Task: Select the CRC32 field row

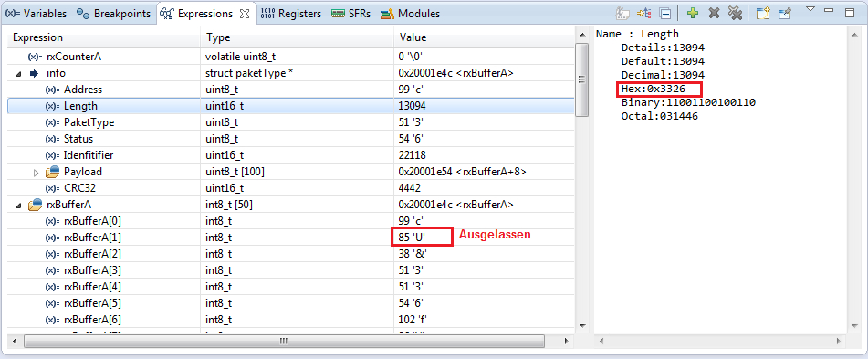Action: (x=291, y=188)
